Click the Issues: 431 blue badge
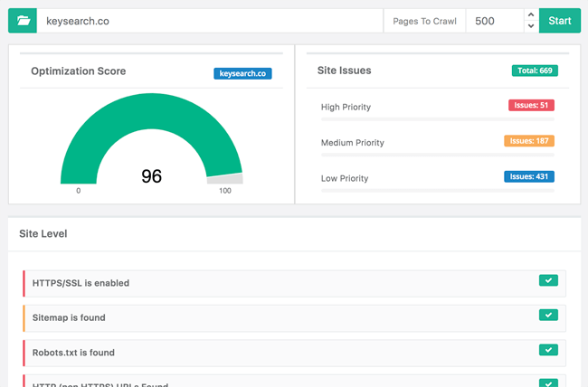 pos(529,176)
